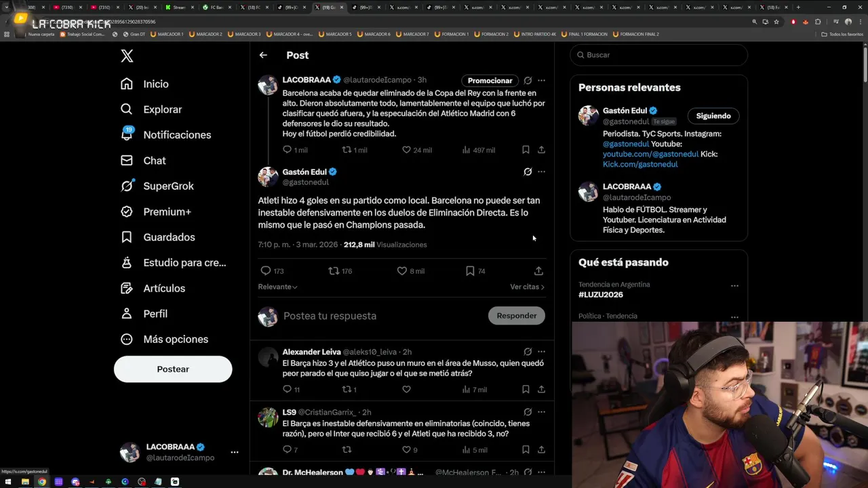Like Alexander Leiva's reply

tap(406, 389)
